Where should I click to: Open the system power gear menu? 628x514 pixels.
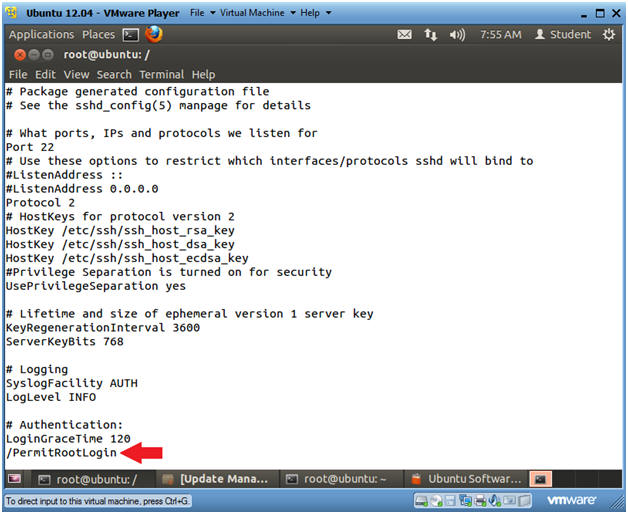point(608,34)
